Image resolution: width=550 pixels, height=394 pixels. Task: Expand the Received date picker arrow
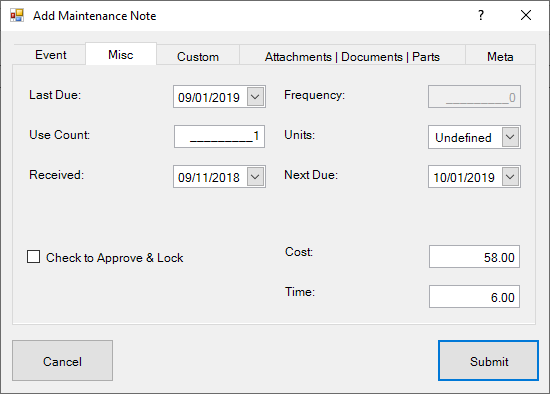[255, 177]
